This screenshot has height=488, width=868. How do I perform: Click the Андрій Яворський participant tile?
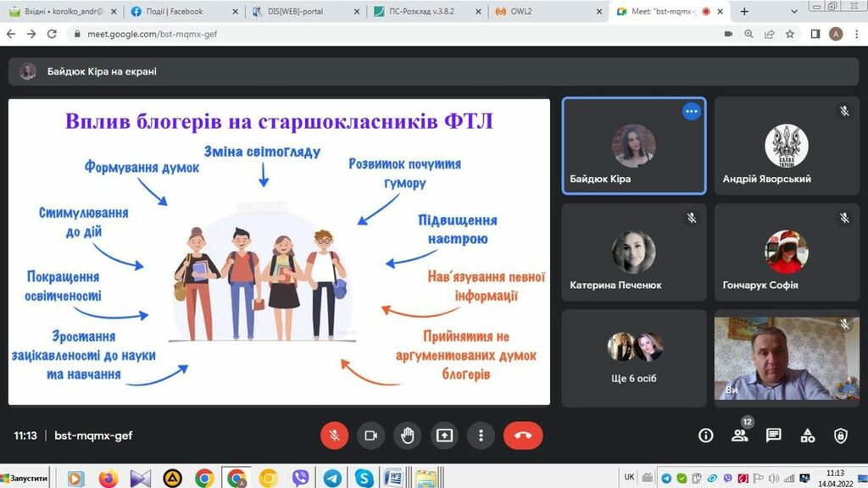[786, 146]
